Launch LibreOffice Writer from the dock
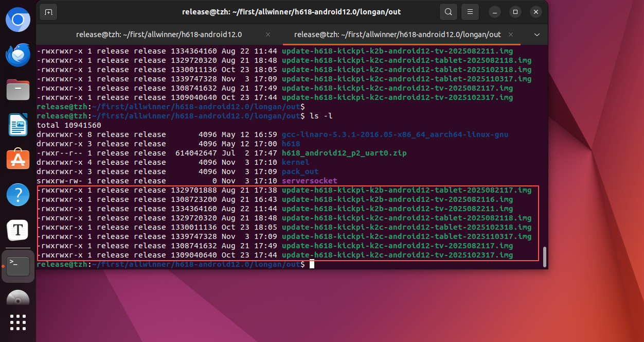644x342 pixels. pos(18,125)
